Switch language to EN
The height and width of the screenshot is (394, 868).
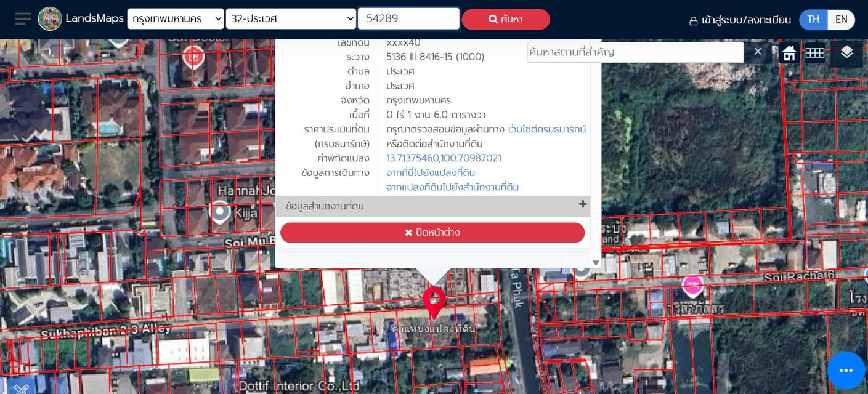coord(842,20)
